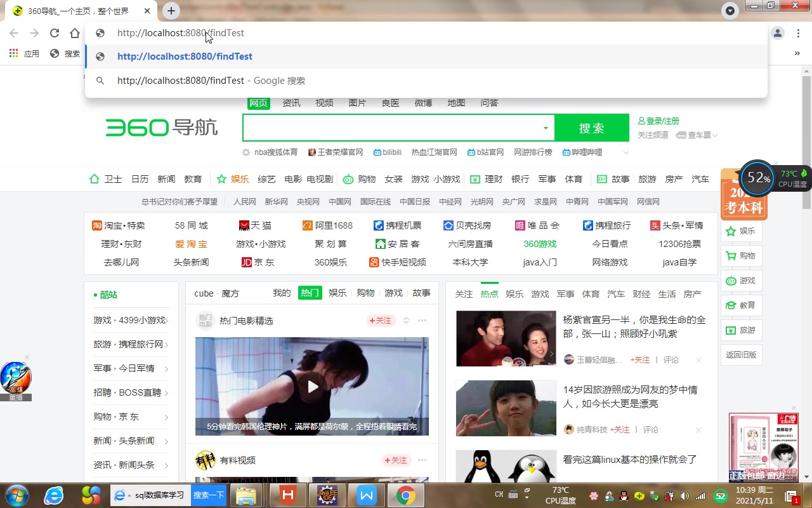Select the 热点 news tab
The image size is (812, 508).
pyautogui.click(x=489, y=294)
